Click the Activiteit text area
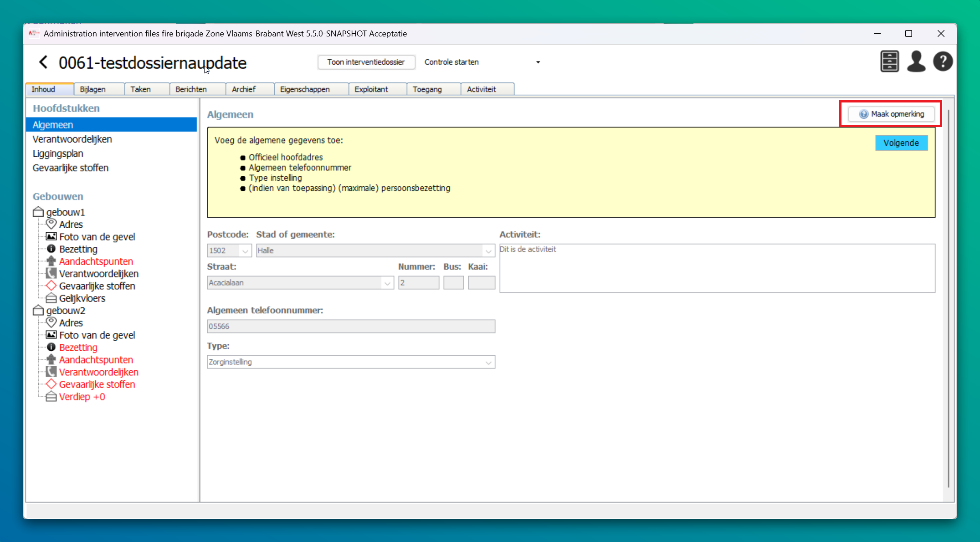980x542 pixels. 717,268
